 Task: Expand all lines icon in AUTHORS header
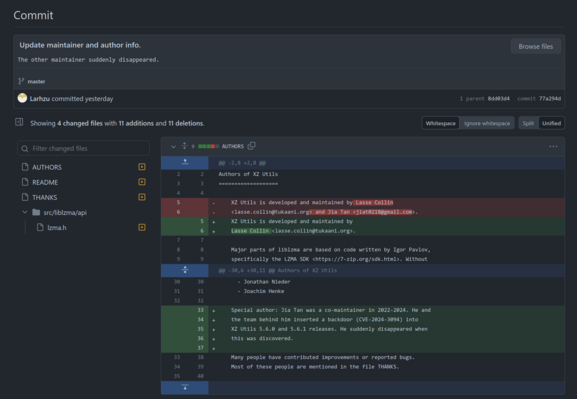[x=184, y=146]
